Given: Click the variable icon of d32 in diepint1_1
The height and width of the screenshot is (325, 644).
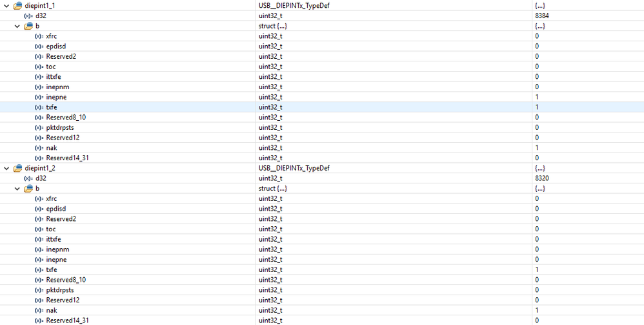Looking at the screenshot, I should pos(28,16).
